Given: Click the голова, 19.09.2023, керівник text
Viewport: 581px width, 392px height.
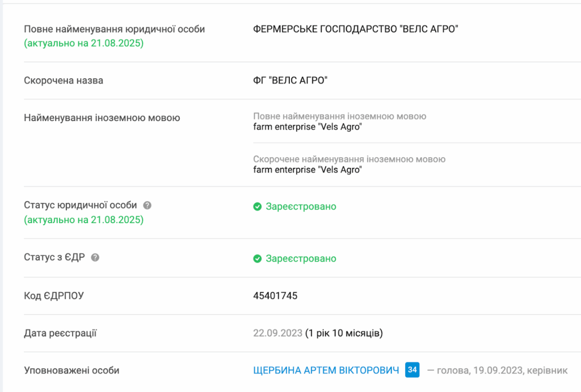Looking at the screenshot, I should coord(502,370).
